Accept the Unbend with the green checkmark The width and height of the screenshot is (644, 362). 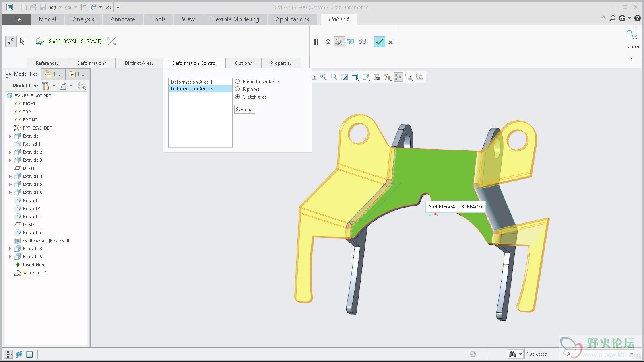coord(379,42)
